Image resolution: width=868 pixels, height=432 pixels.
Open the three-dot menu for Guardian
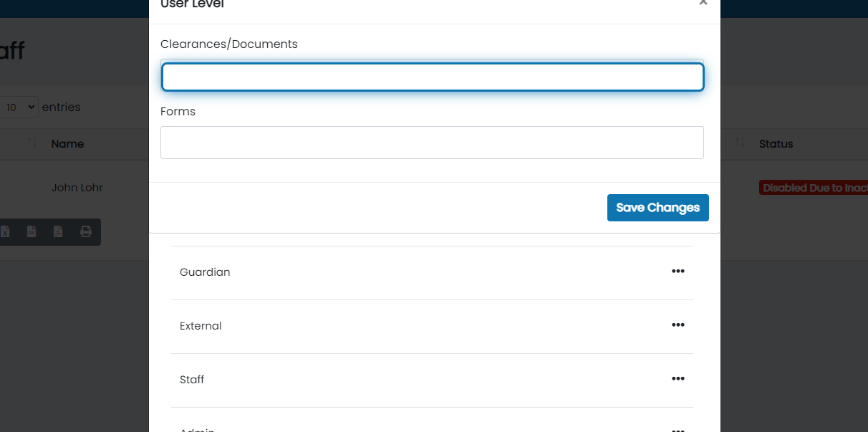677,272
